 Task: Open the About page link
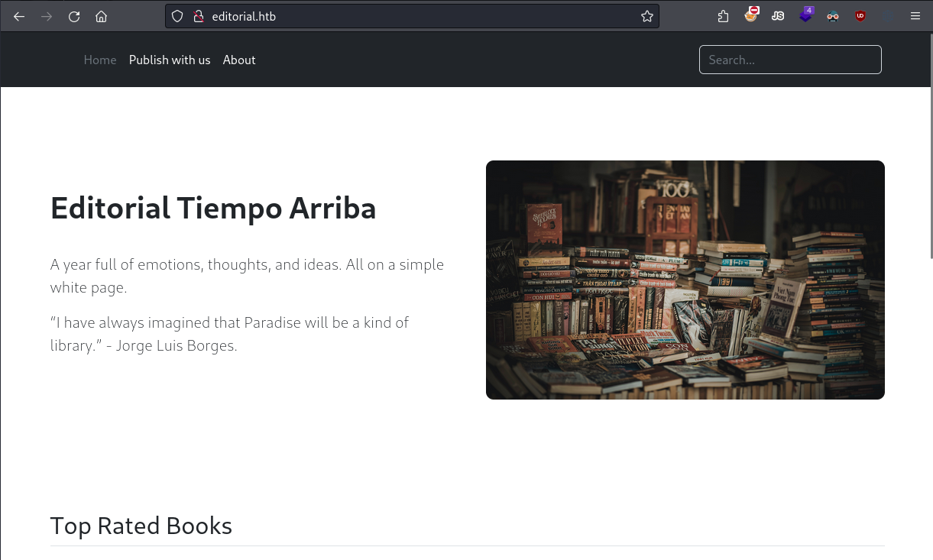coord(239,60)
